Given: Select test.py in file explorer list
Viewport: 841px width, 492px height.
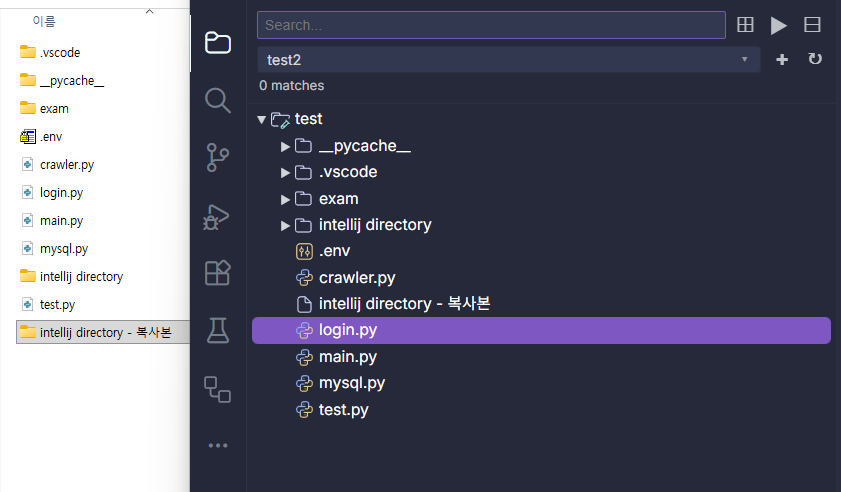Looking at the screenshot, I should point(57,305).
